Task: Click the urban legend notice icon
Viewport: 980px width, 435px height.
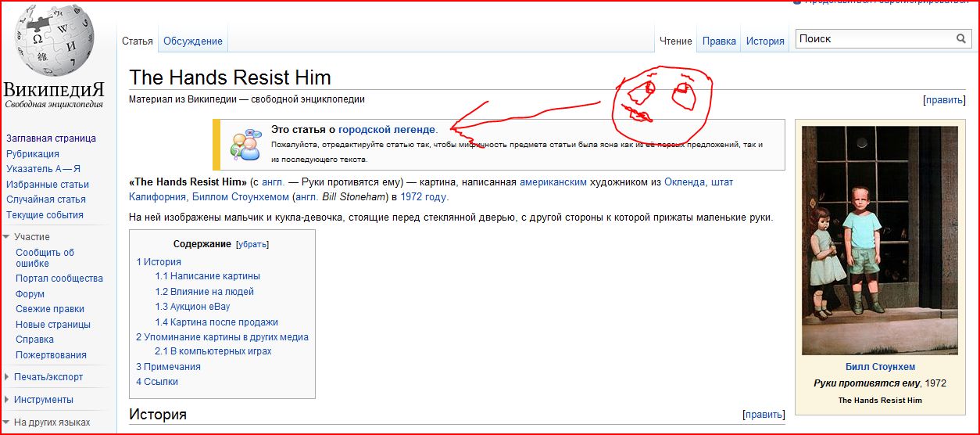Action: 245,145
